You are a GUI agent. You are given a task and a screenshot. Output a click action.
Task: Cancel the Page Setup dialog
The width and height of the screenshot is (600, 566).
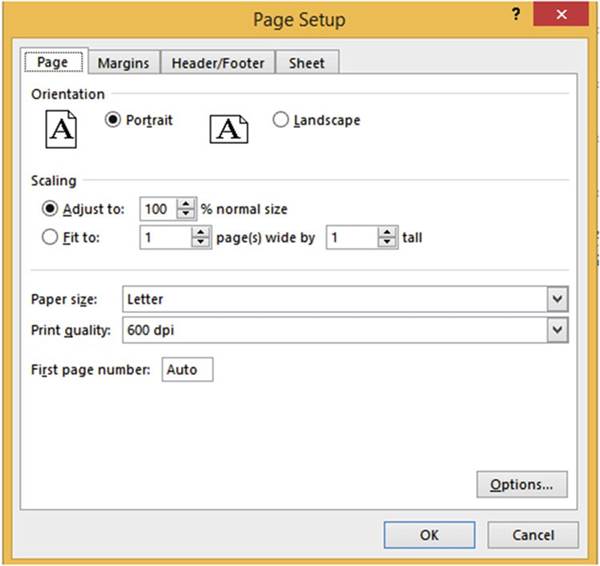click(x=533, y=535)
